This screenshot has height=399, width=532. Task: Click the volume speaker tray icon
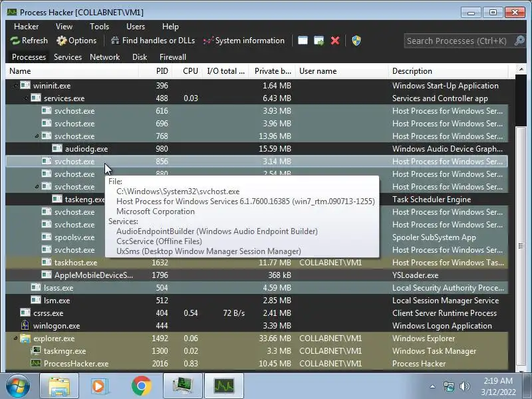464,386
